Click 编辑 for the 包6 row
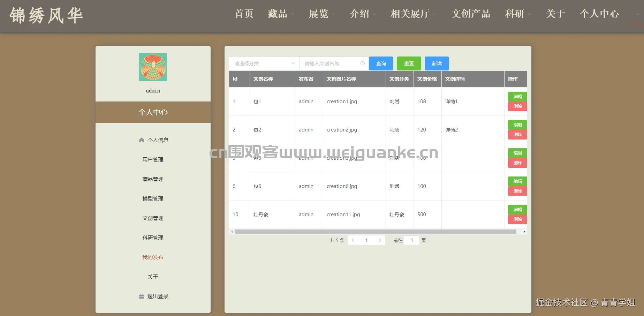 (517, 181)
